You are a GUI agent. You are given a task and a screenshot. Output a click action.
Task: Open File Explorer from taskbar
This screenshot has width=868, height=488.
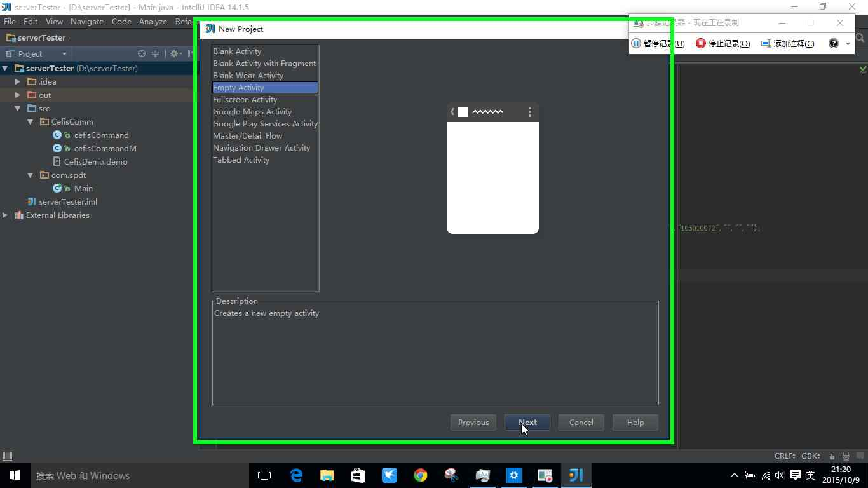pos(327,475)
